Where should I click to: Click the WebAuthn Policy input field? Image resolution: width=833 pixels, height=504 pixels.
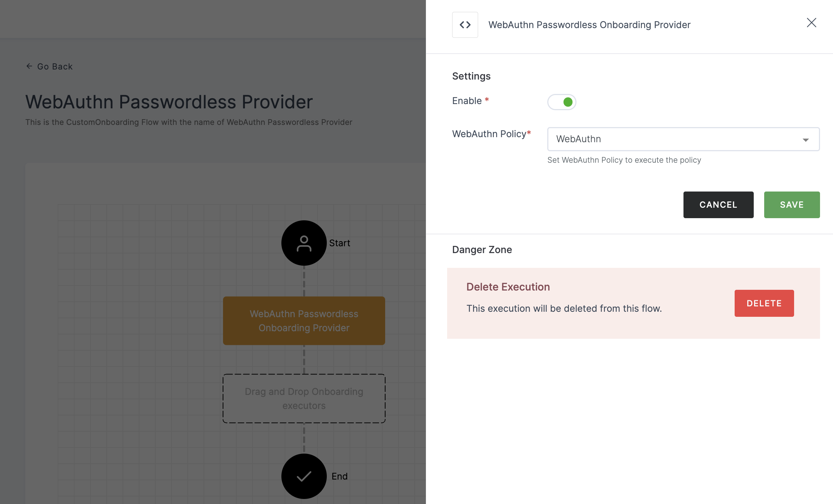683,139
